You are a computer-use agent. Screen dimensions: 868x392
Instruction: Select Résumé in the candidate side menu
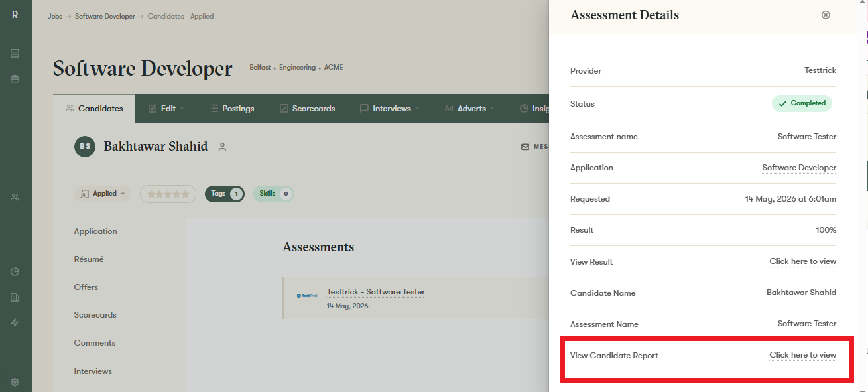coord(89,259)
